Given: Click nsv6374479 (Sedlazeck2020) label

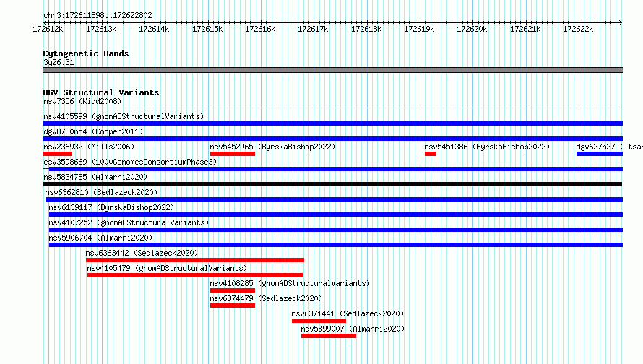Looking at the screenshot, I should pos(266,298).
